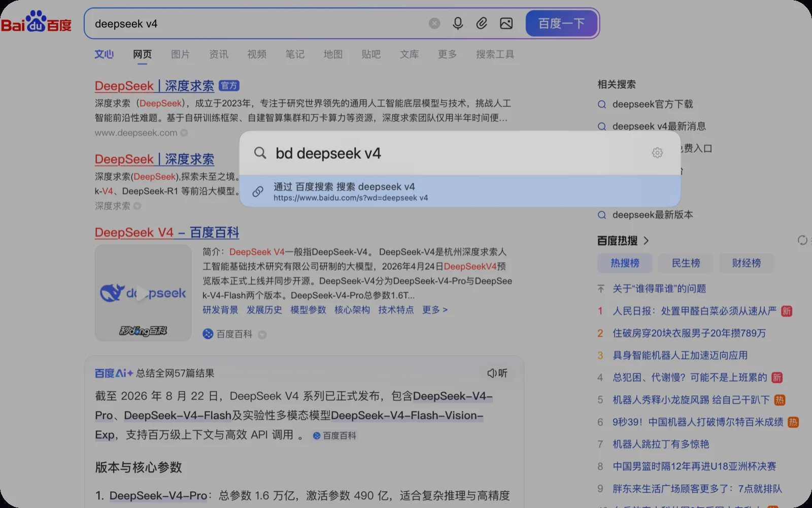Open the 更多 tabs dropdown
The height and width of the screenshot is (508, 812).
coord(447,54)
